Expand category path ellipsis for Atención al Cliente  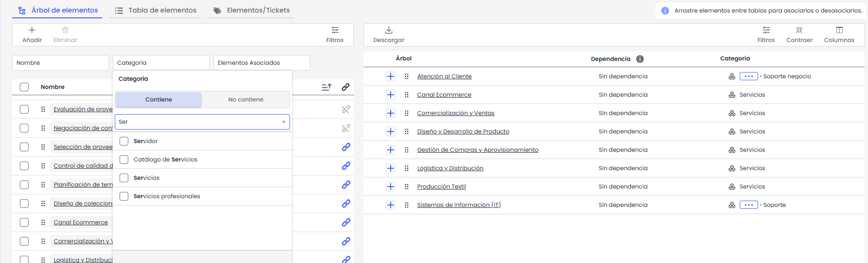(748, 76)
